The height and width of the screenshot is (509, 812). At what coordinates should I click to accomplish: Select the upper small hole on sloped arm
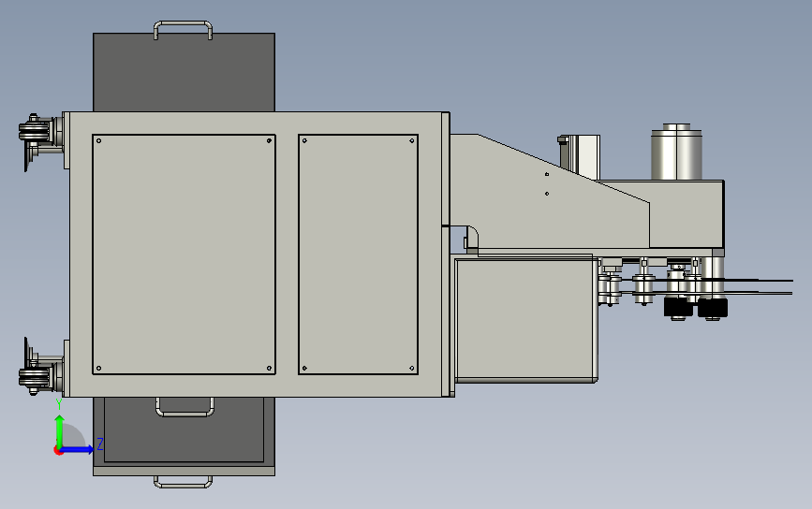[x=547, y=174]
